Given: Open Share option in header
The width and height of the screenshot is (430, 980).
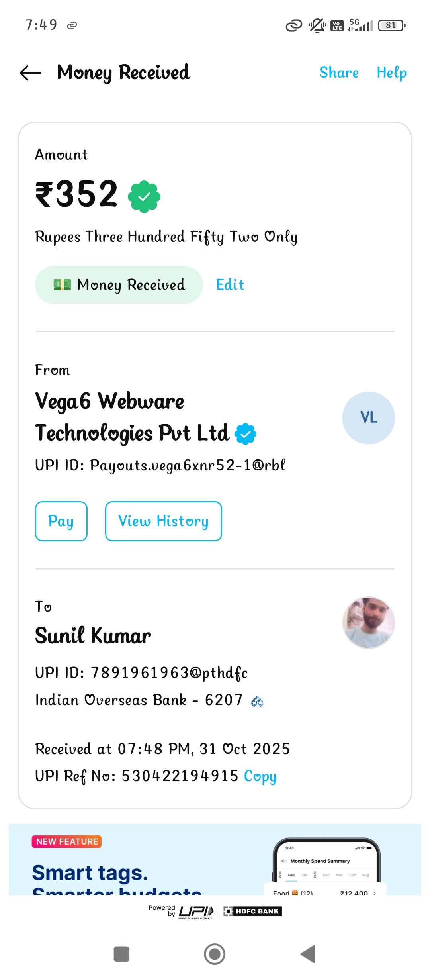Looking at the screenshot, I should (339, 73).
